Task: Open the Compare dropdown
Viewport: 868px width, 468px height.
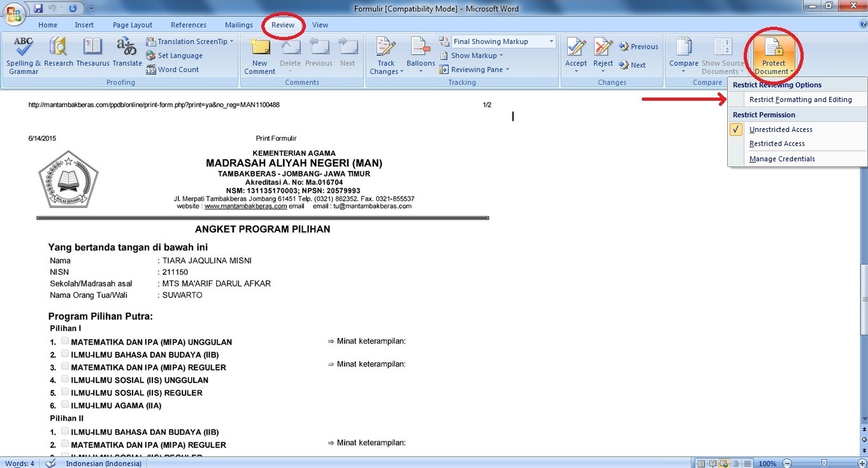Action: tap(684, 56)
